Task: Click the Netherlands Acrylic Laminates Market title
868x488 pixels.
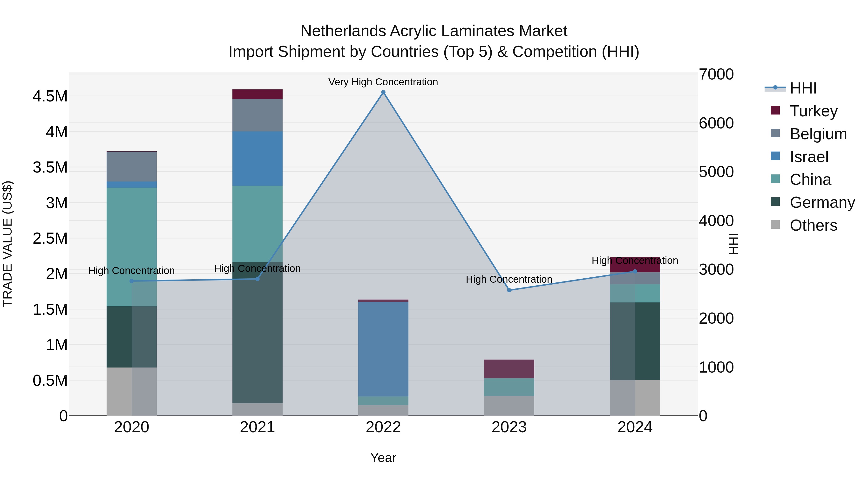Action: tap(434, 31)
